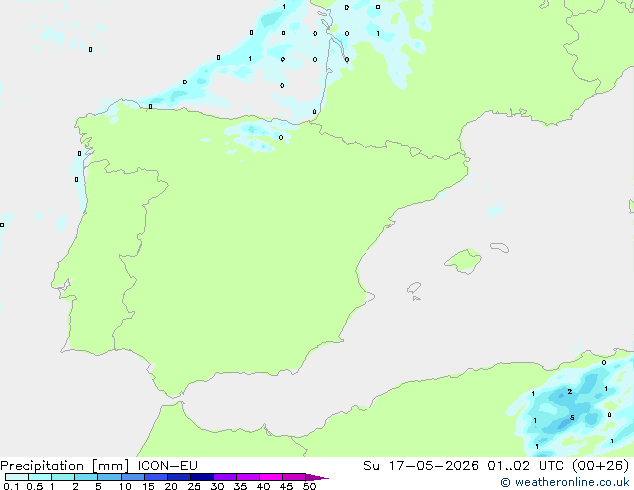Click the "40" legend scale label
Screen dimensions: 634x490
263,486
